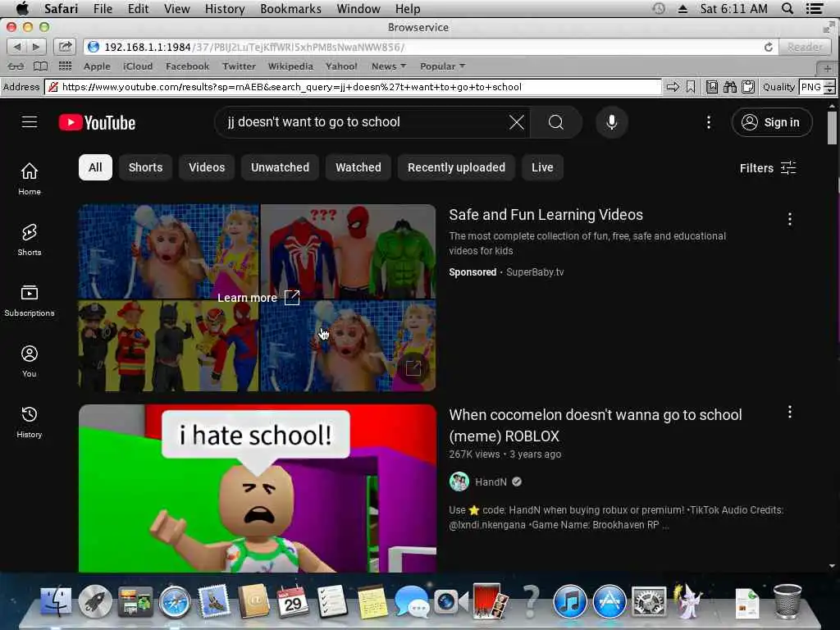Select the Watched filter chip
840x630 pixels.
click(358, 167)
